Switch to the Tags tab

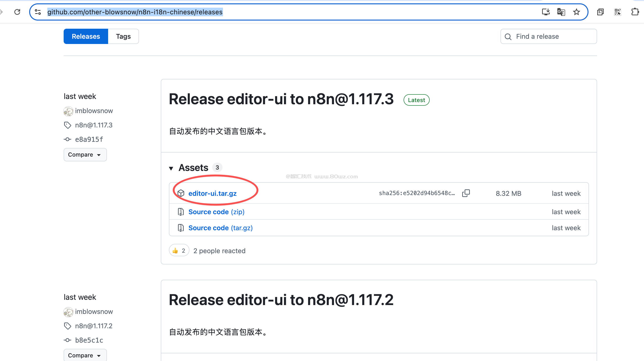pyautogui.click(x=123, y=37)
